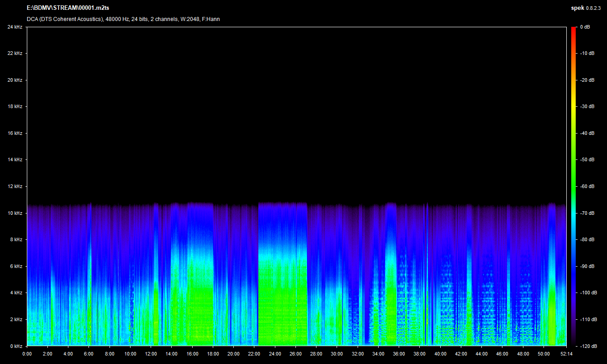Select the 10:00 time marker

(130, 354)
